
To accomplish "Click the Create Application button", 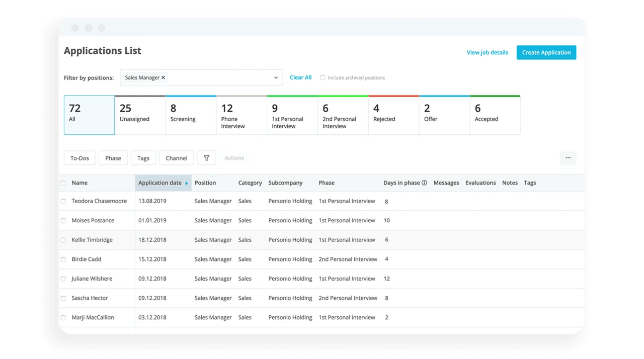I will coord(546,52).
